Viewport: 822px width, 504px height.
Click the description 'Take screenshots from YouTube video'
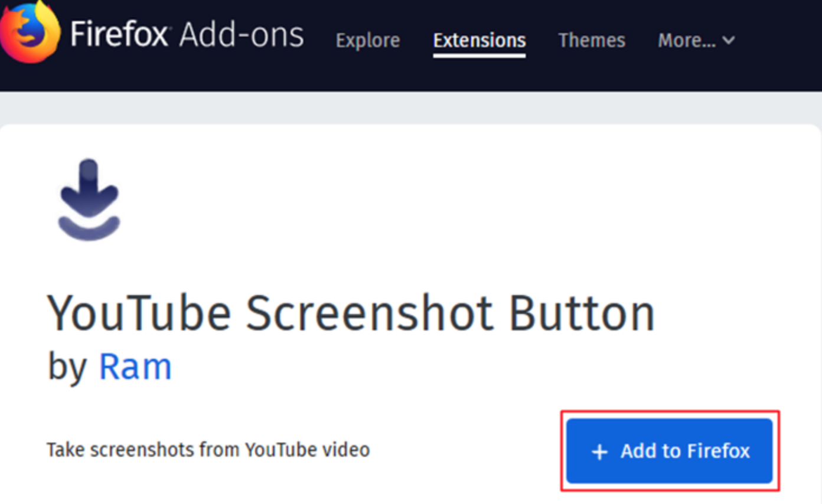[x=208, y=450]
